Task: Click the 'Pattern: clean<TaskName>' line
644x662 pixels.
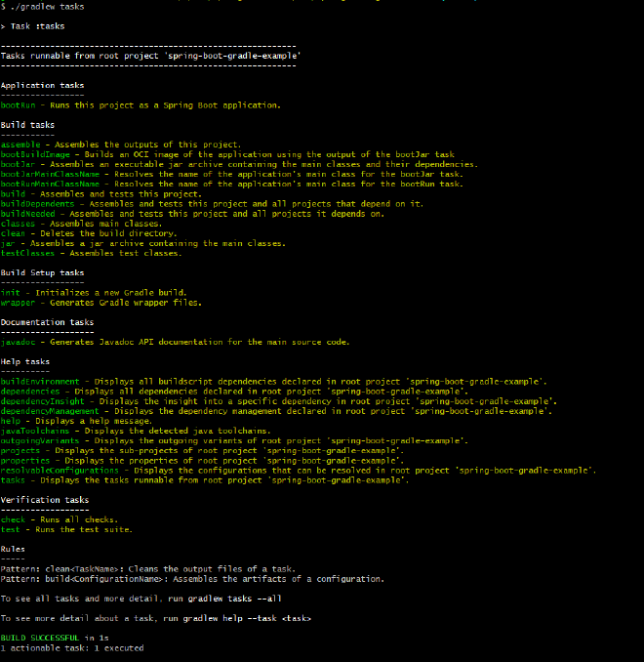Action: (148, 569)
